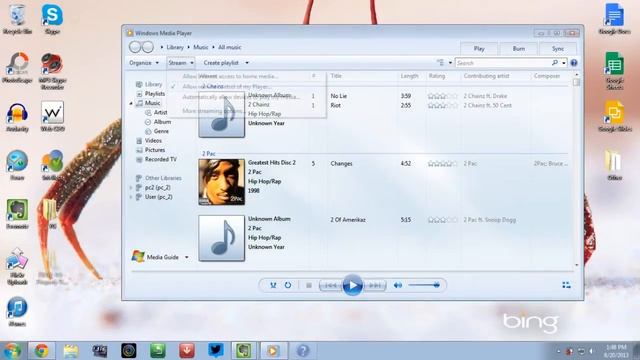Switch to the Sync tab
Viewport: 640px width, 360px height.
coord(558,49)
